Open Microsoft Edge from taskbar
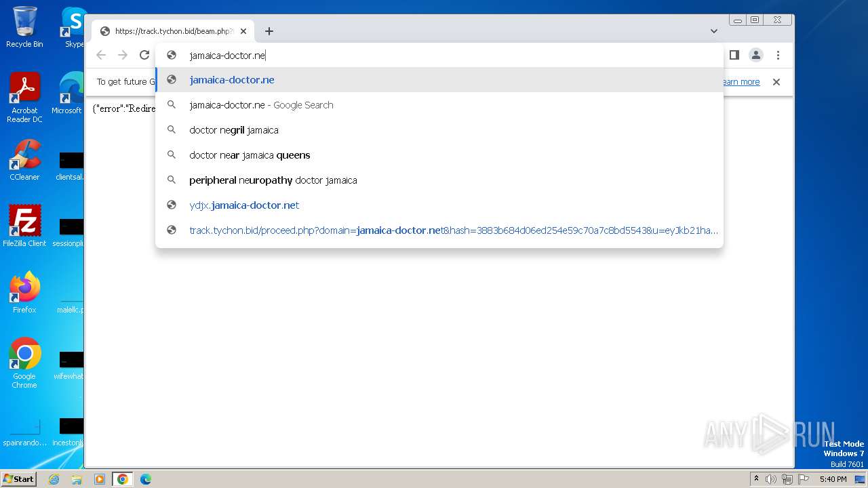This screenshot has width=868, height=488. pyautogui.click(x=146, y=479)
